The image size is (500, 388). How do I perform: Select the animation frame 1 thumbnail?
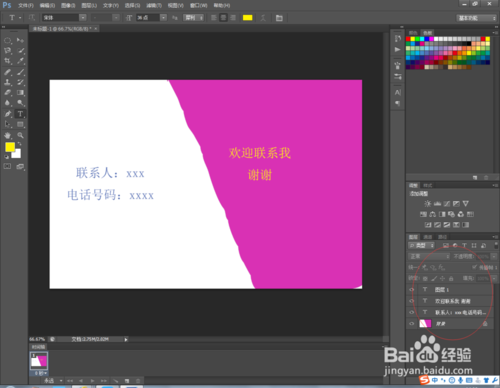click(39, 361)
